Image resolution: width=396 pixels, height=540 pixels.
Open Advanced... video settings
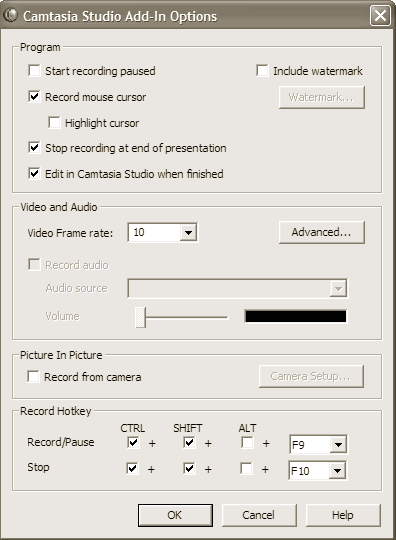(322, 232)
